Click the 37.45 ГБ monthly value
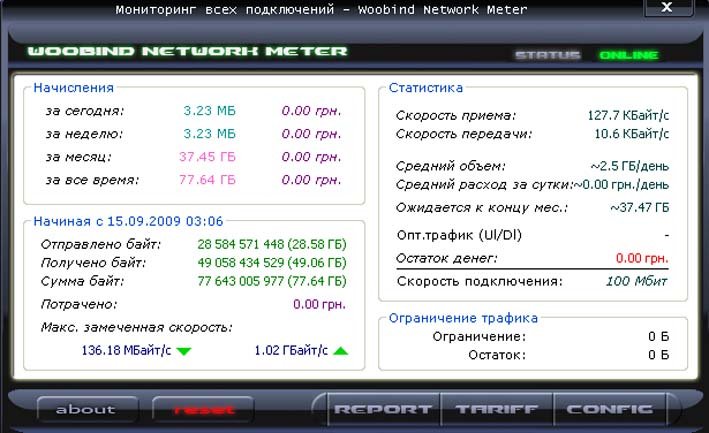The width and height of the screenshot is (709, 433). coord(207,157)
